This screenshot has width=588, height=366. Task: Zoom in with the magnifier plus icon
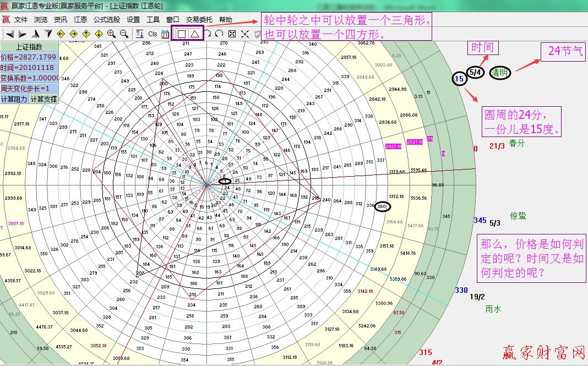tap(111, 34)
